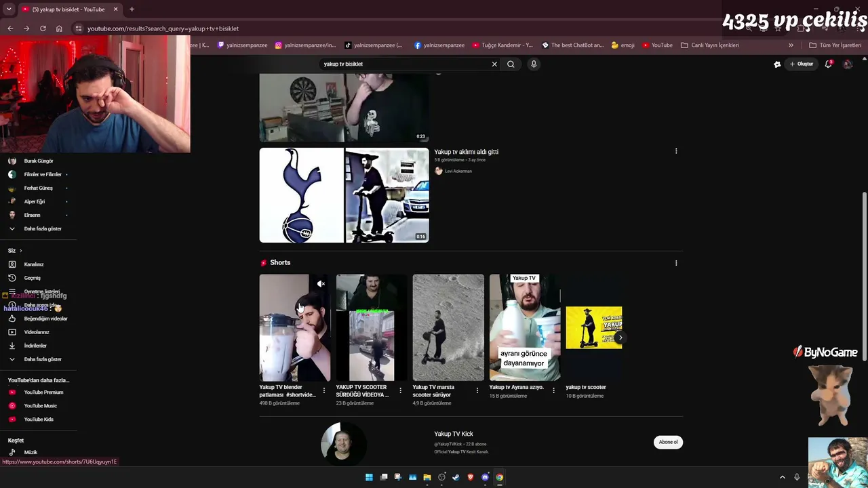Viewport: 868px width, 488px height.
Task: Play the Yakup tv aklımı aldı gitti thumbnail
Action: click(x=344, y=195)
